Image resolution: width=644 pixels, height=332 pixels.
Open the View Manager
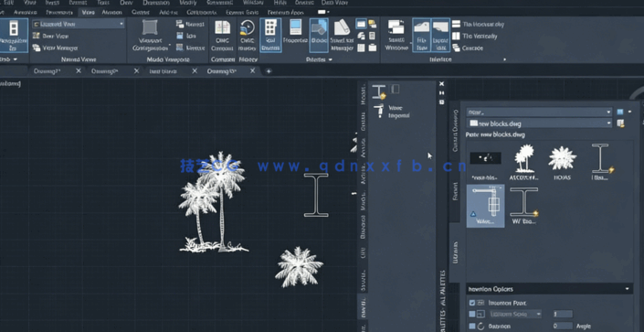click(x=55, y=48)
